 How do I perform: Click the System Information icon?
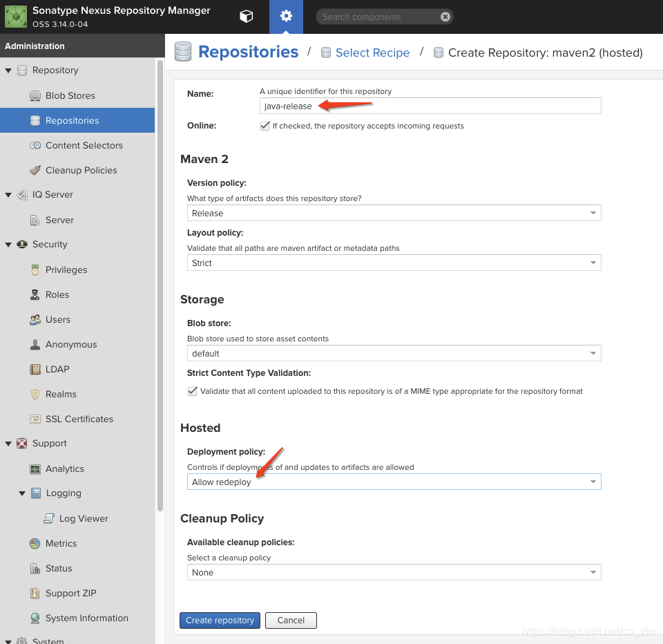[35, 618]
